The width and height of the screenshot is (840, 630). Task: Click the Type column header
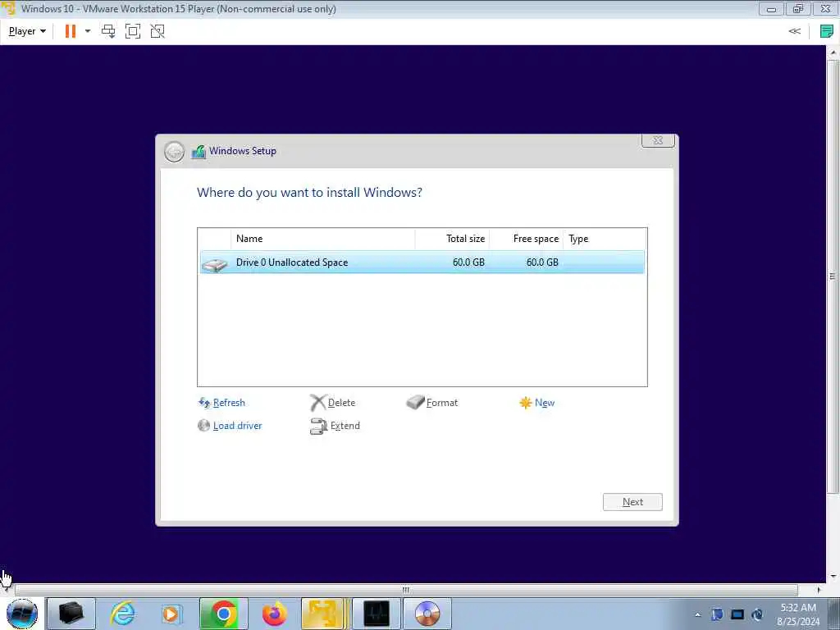(605, 239)
